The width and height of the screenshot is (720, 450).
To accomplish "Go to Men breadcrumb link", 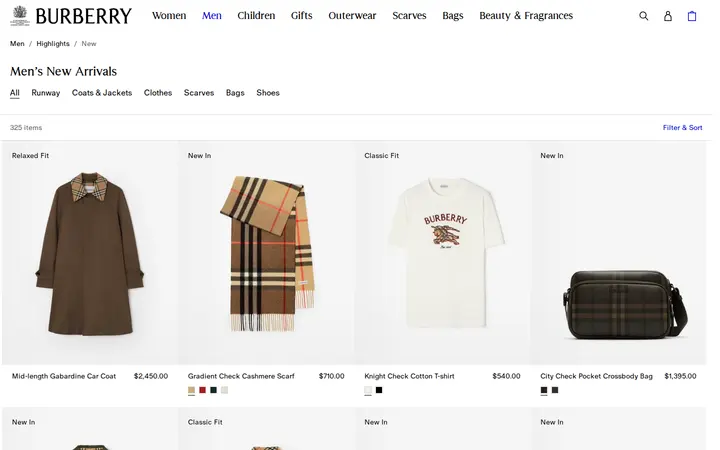I will click(17, 44).
